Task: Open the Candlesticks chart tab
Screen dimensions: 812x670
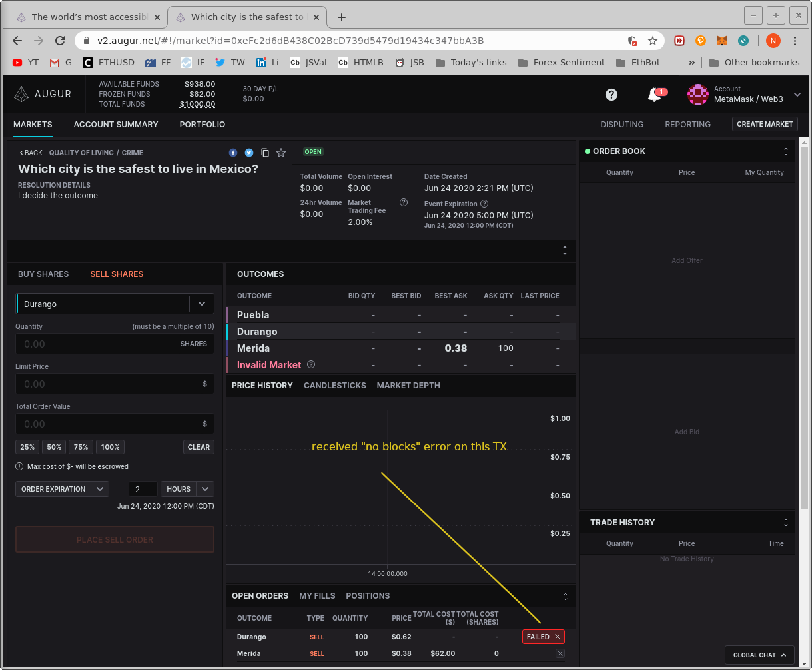Action: [334, 385]
